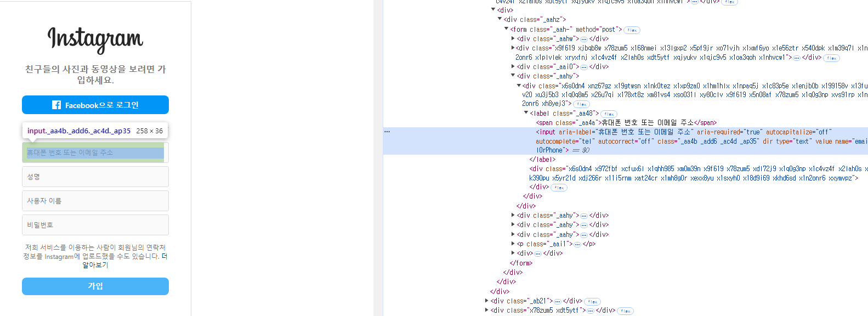Focus the 휴대폰 번호 또는 이메일 주소 field
Viewport: 868px width, 316px height.
click(95, 153)
